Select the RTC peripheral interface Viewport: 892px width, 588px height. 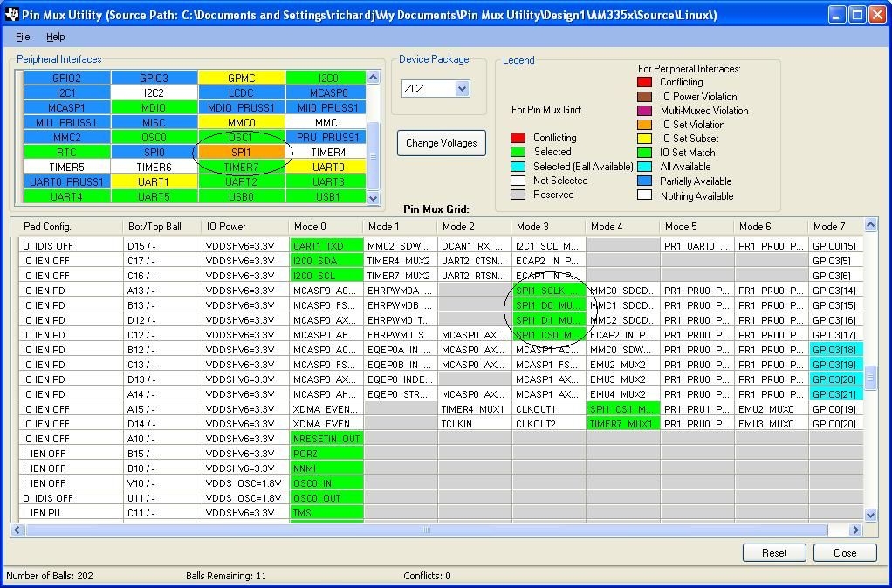click(67, 152)
